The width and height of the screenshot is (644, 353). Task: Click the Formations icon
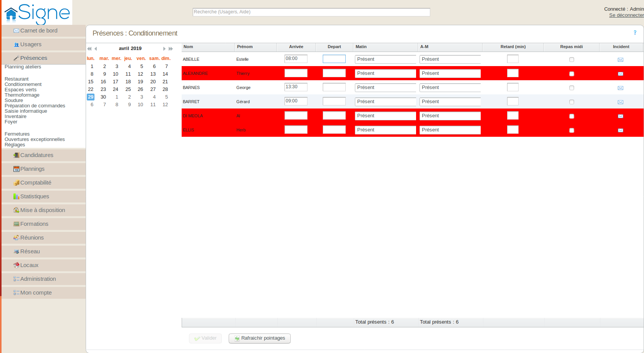(16, 224)
